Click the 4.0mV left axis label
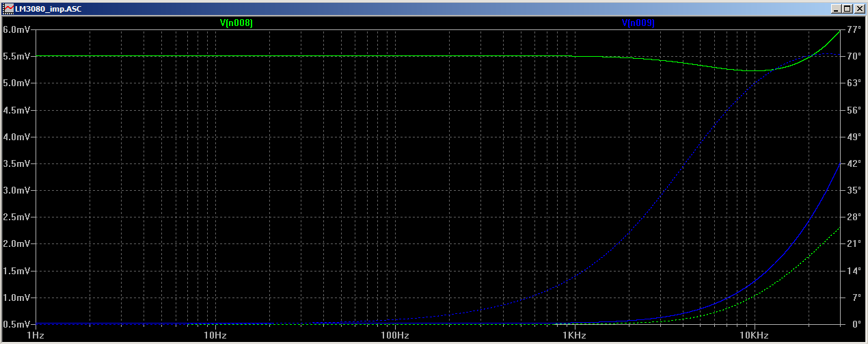This screenshot has width=868, height=344. pos(16,137)
